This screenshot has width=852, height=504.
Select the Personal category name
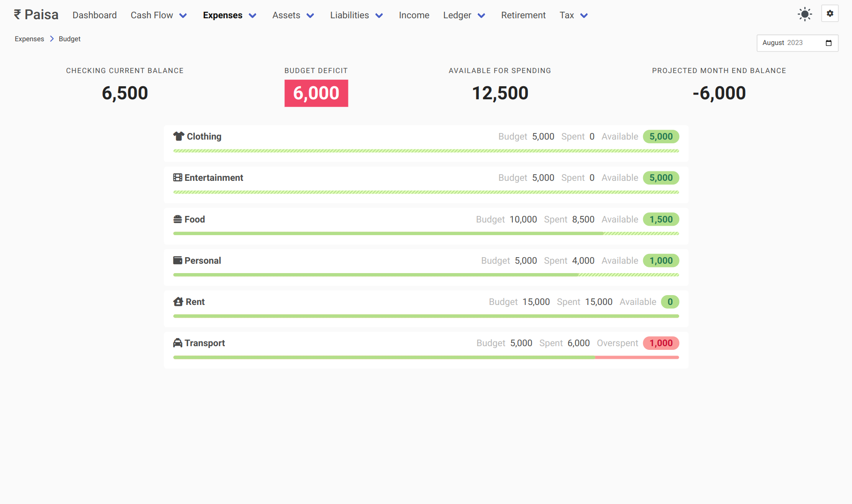[x=203, y=260]
